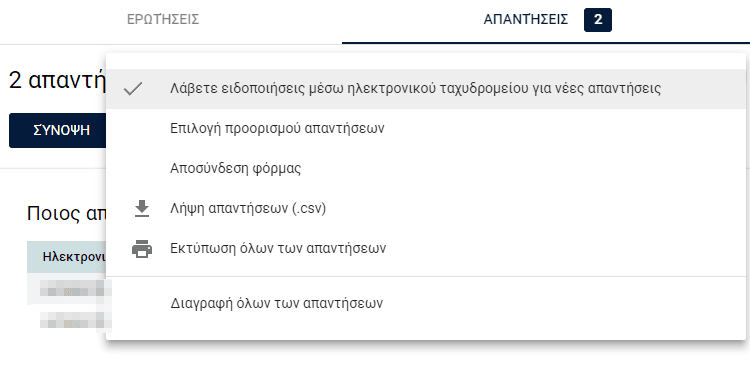Click the 'Ηλεκτρονι…' table column header
750x384 pixels.
[x=66, y=257]
